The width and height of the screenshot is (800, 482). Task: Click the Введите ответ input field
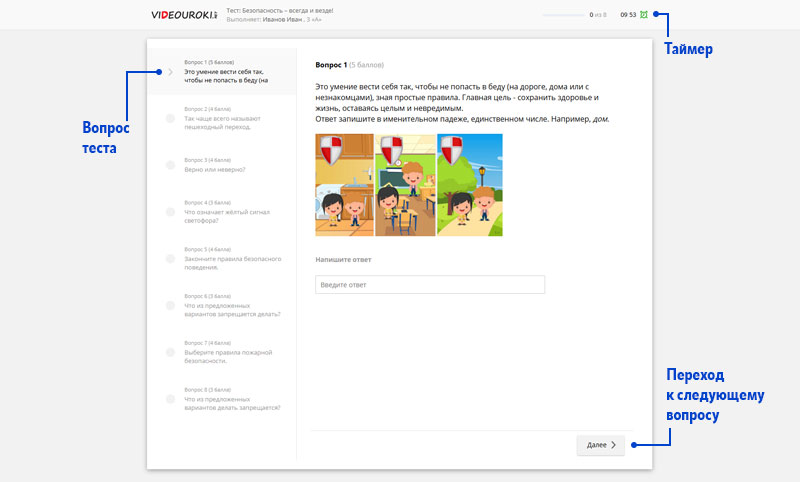430,285
